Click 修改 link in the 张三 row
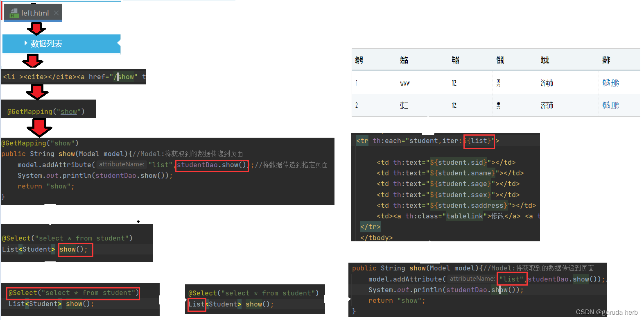 tap(606, 105)
